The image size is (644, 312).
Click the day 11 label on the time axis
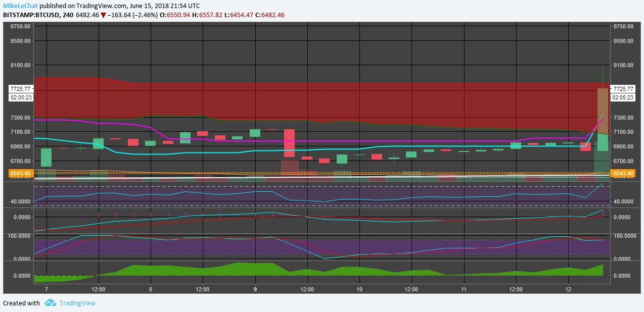[464, 290]
